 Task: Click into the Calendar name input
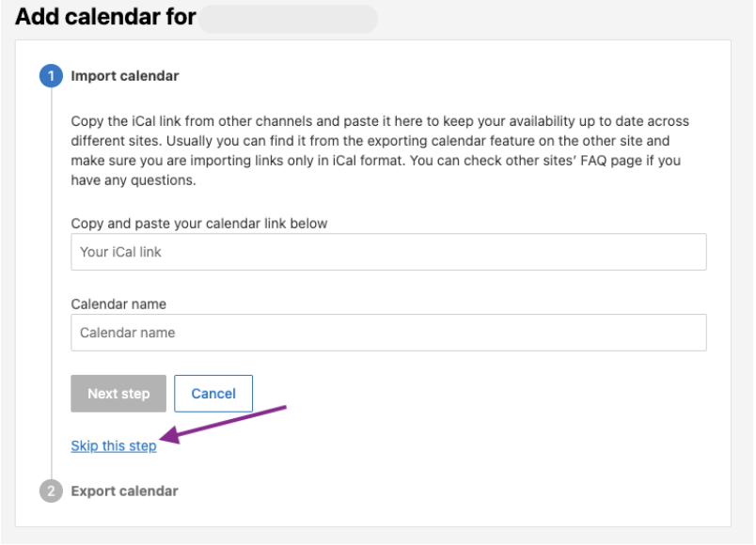coord(388,333)
